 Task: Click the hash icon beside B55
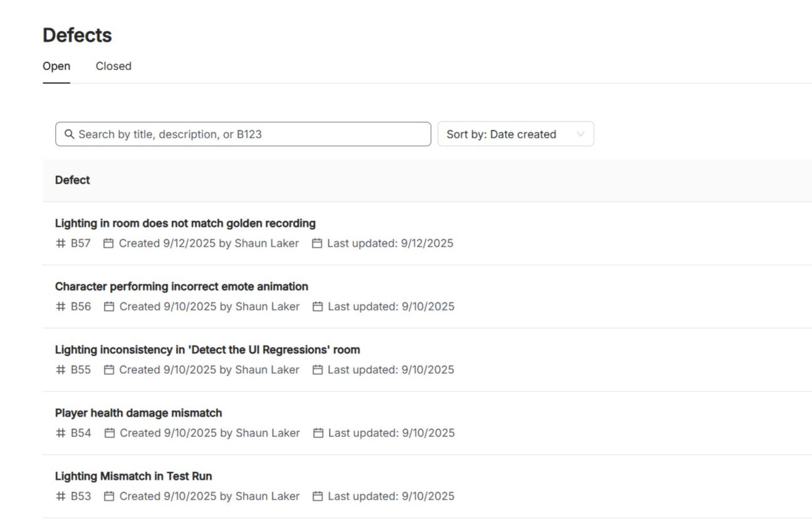(61, 369)
